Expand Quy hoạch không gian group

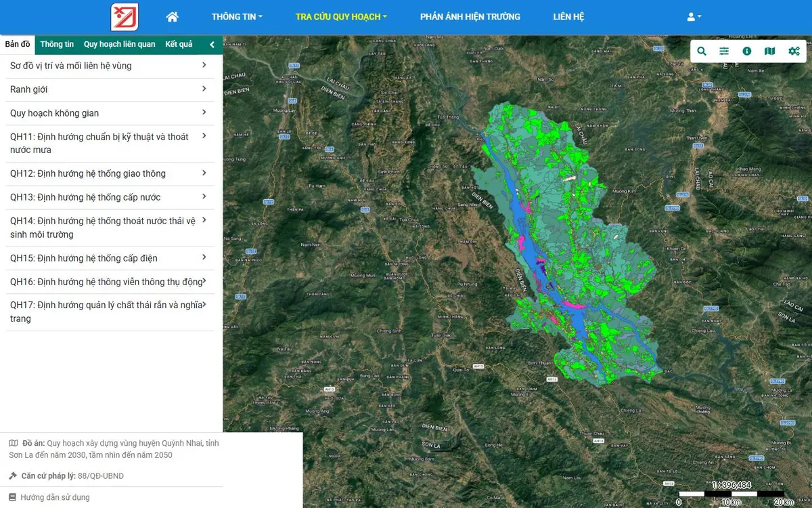(110, 113)
